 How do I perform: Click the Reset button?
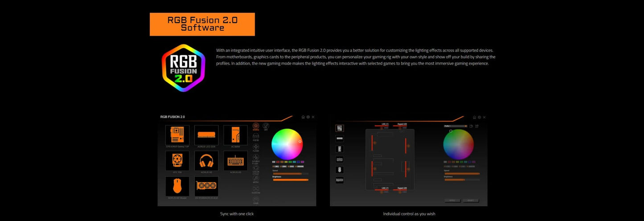[x=471, y=201]
